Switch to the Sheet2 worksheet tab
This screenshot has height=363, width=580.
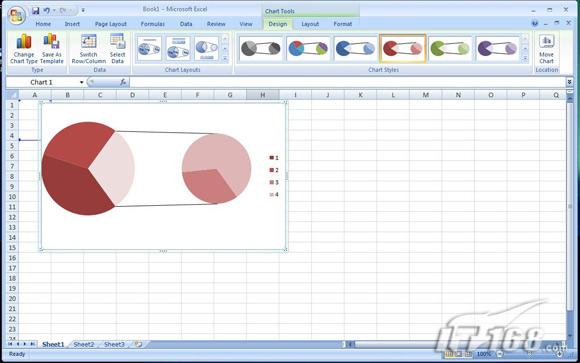(x=84, y=344)
